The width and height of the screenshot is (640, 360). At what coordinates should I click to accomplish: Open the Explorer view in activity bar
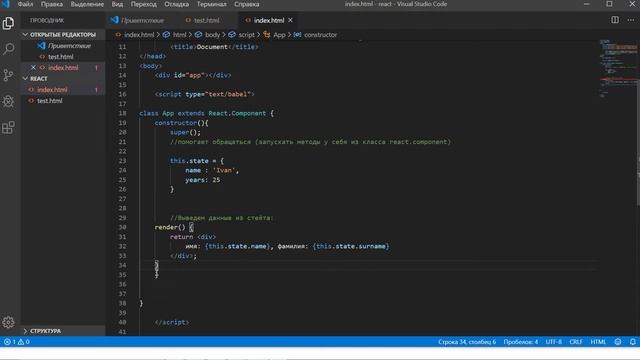click(x=8, y=23)
